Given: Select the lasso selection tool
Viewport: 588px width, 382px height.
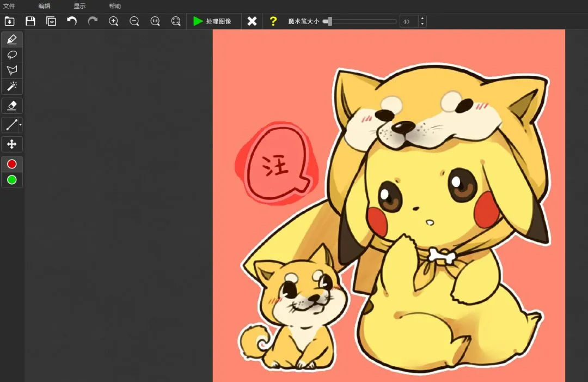Looking at the screenshot, I should tap(12, 55).
